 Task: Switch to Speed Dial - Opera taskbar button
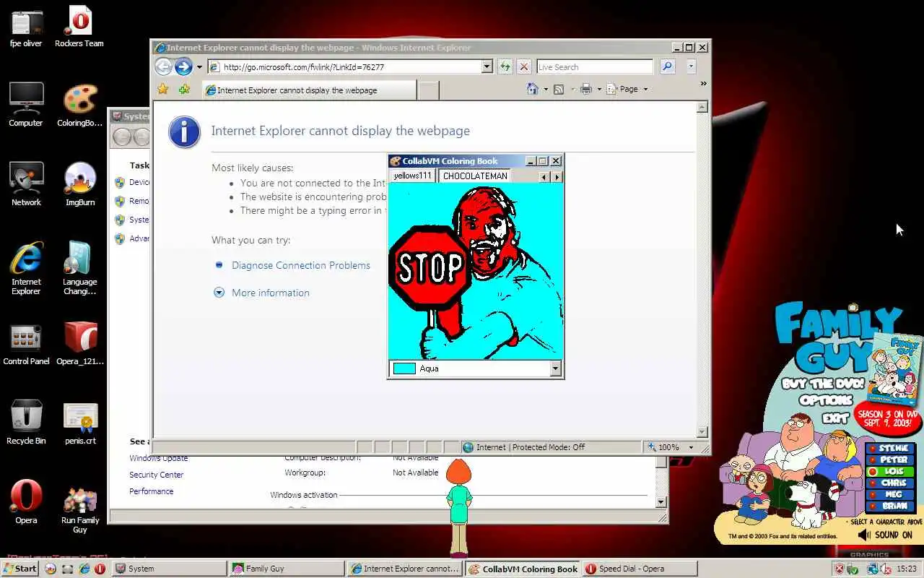pyautogui.click(x=640, y=569)
